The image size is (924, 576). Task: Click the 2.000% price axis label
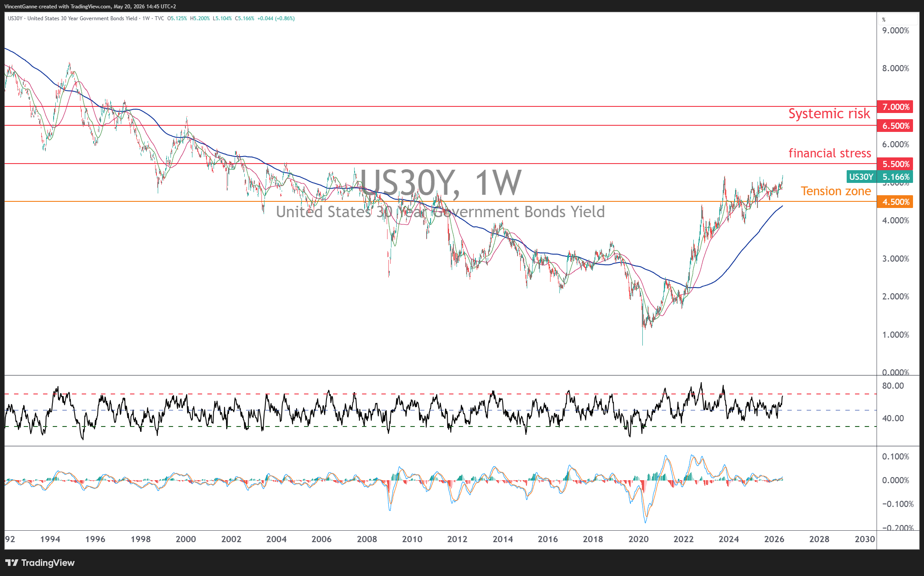(895, 296)
